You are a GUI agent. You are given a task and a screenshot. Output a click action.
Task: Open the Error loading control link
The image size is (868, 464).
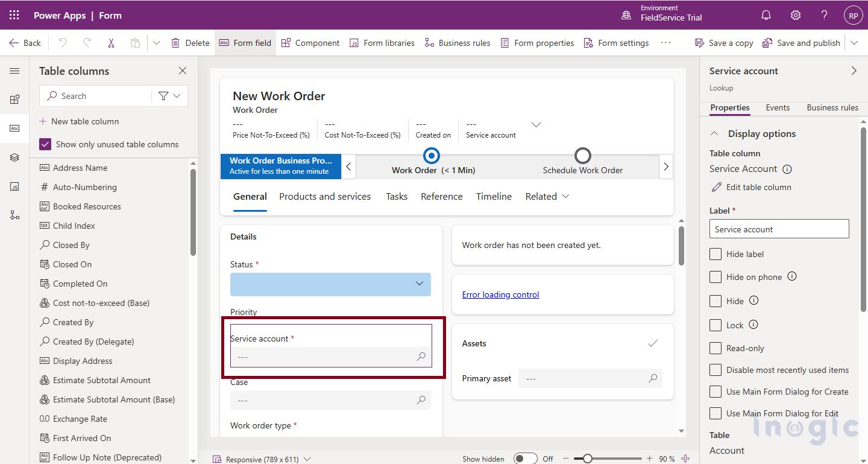(x=500, y=294)
